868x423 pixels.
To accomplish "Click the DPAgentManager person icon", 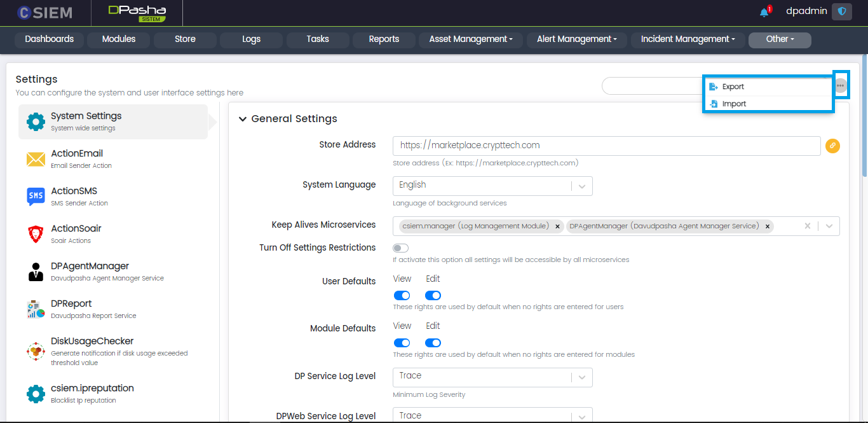I will click(x=36, y=272).
